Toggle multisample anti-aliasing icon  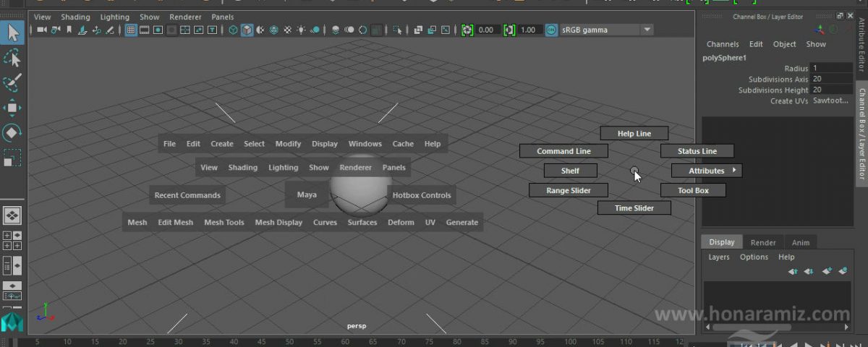pos(363,30)
